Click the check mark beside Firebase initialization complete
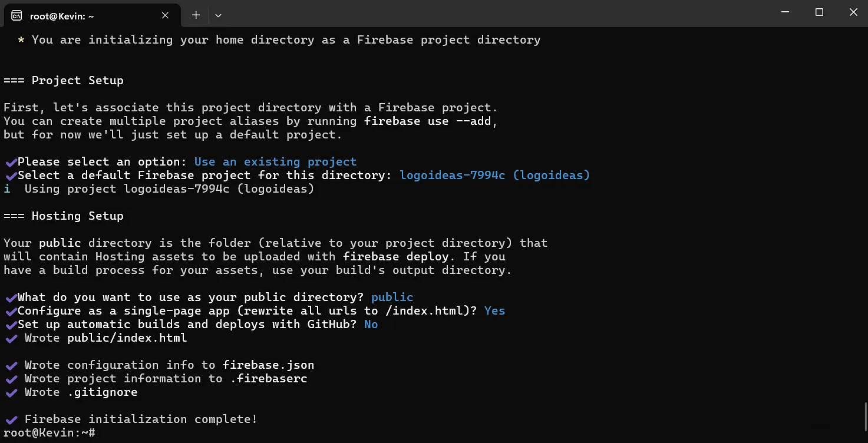 [11, 419]
